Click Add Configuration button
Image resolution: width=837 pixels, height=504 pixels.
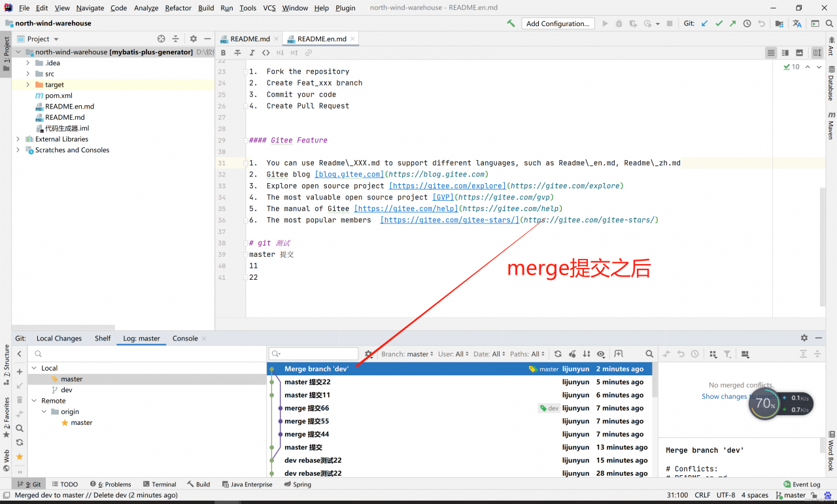coord(558,24)
